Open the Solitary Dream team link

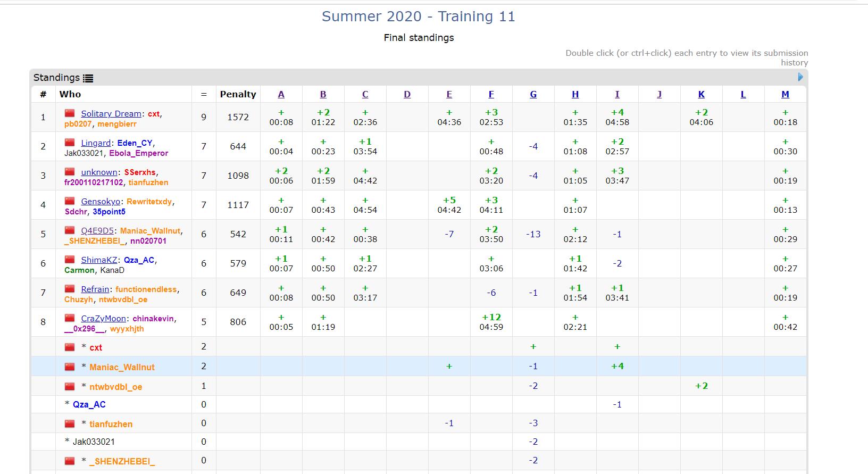coord(111,113)
